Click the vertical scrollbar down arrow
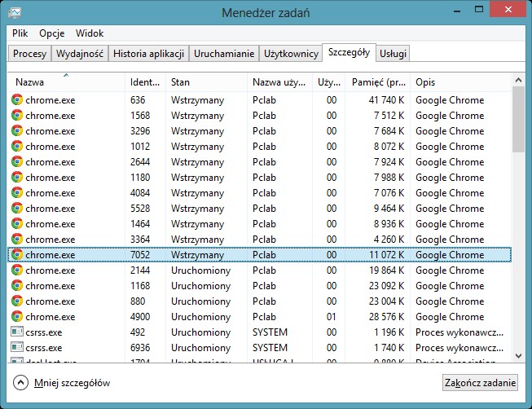Screen dimensions: 532x409 (517, 355)
